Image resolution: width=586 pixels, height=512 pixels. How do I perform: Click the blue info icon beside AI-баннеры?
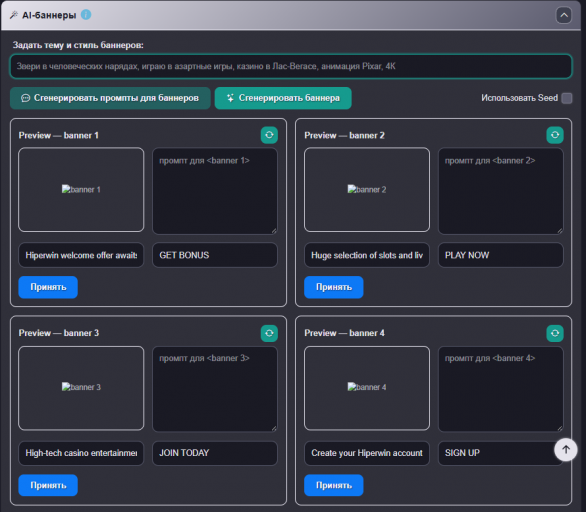click(x=86, y=15)
